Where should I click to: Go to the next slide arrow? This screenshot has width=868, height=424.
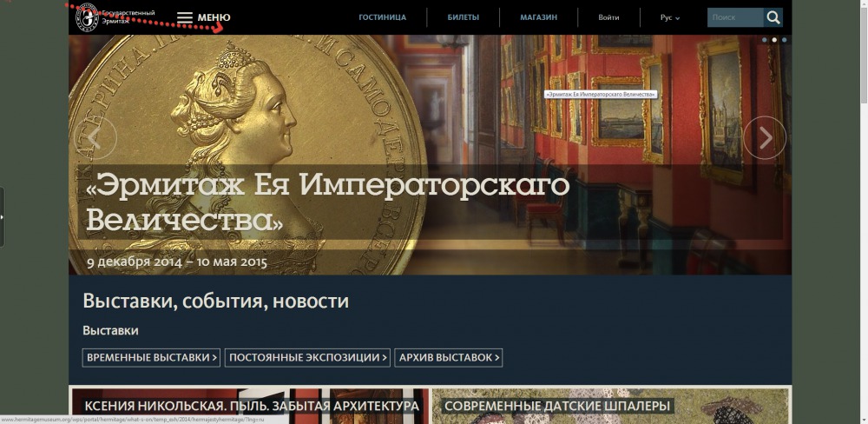tap(765, 138)
